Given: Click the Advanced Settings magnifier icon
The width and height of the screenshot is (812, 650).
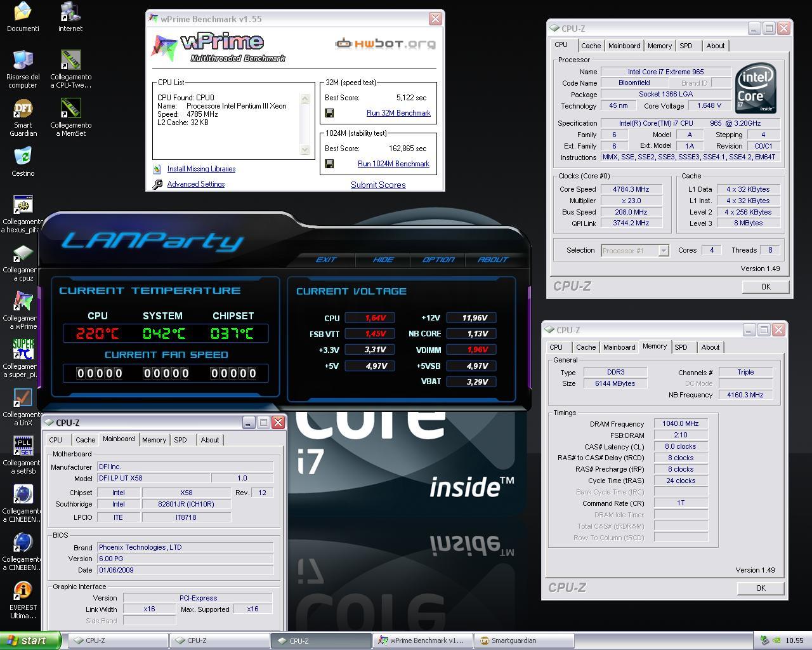Looking at the screenshot, I should 157,184.
